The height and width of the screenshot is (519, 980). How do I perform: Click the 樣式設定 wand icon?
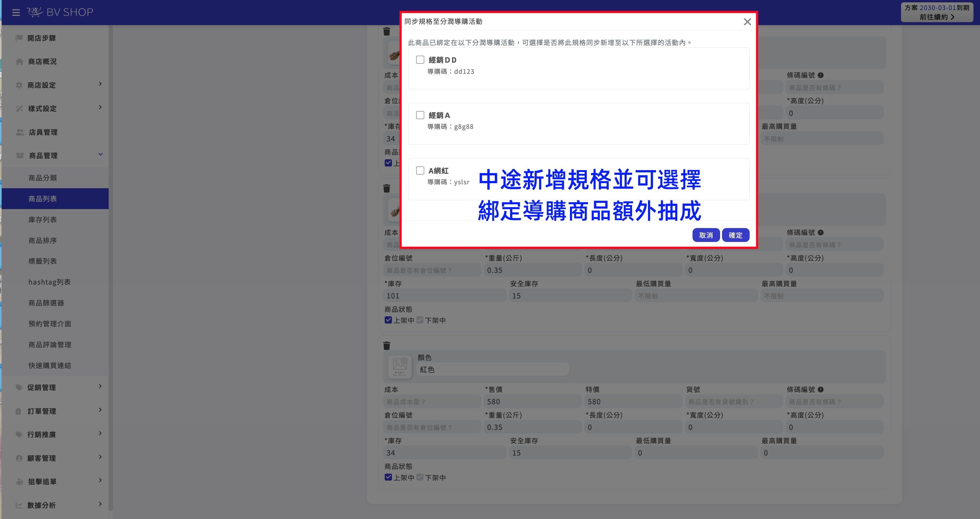point(19,109)
